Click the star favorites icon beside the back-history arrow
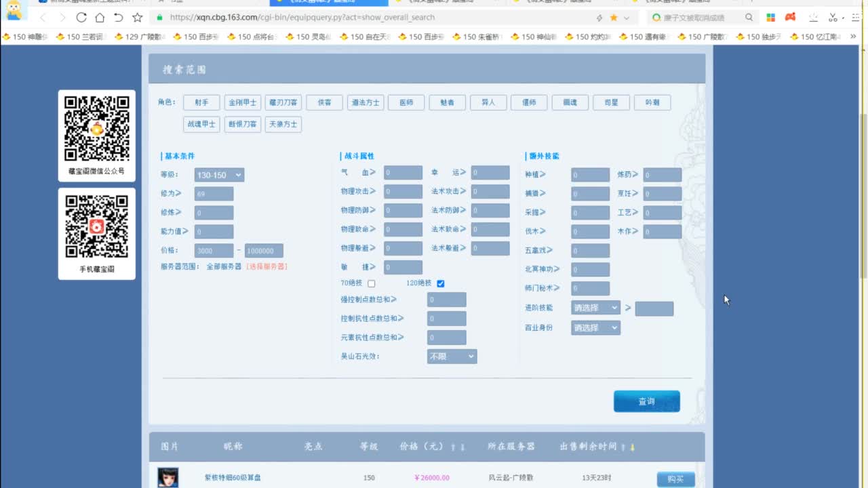The width and height of the screenshot is (868, 488). 137,18
